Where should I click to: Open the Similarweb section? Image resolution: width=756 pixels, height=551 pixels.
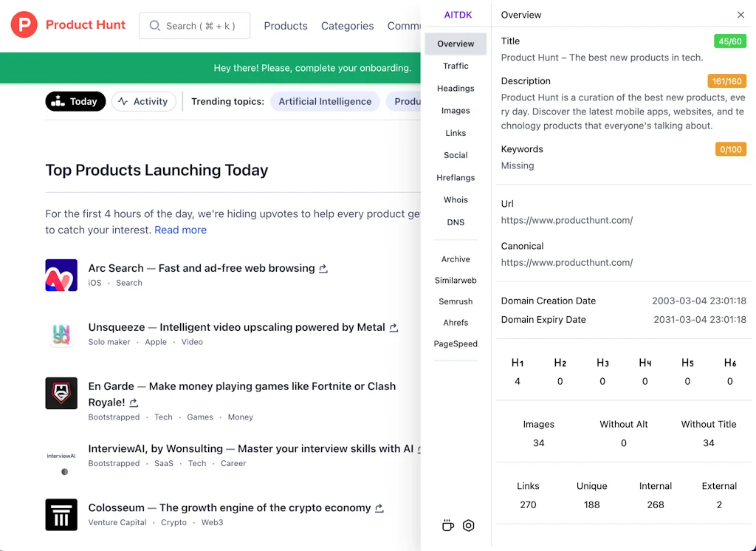click(456, 280)
